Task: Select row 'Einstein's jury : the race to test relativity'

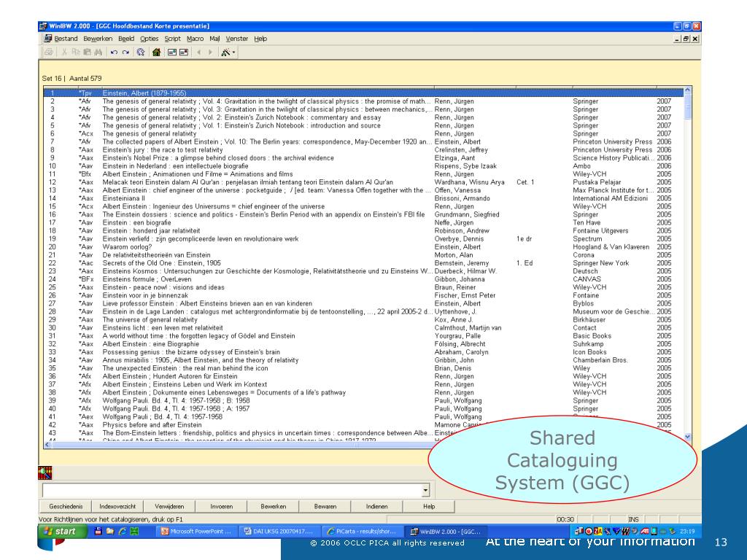Action: pos(363,149)
